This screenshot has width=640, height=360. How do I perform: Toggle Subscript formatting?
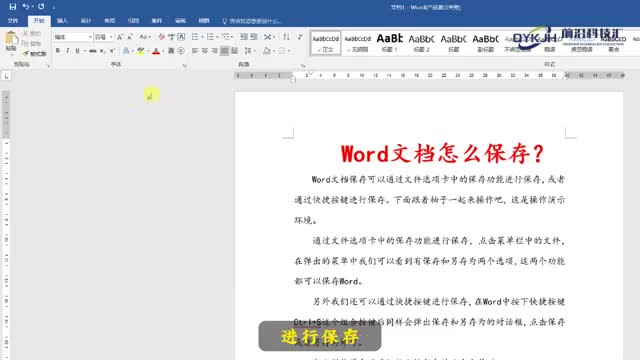tap(102, 51)
